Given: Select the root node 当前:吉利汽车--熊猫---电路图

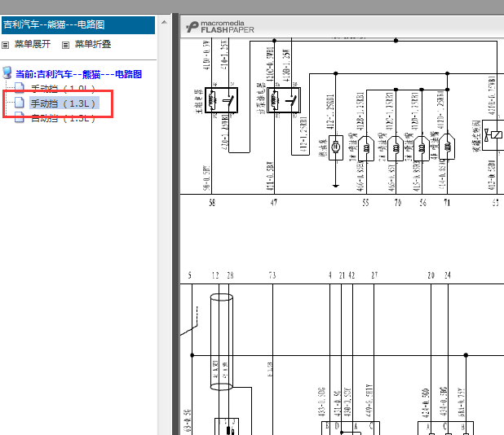Looking at the screenshot, I should pyautogui.click(x=79, y=74).
